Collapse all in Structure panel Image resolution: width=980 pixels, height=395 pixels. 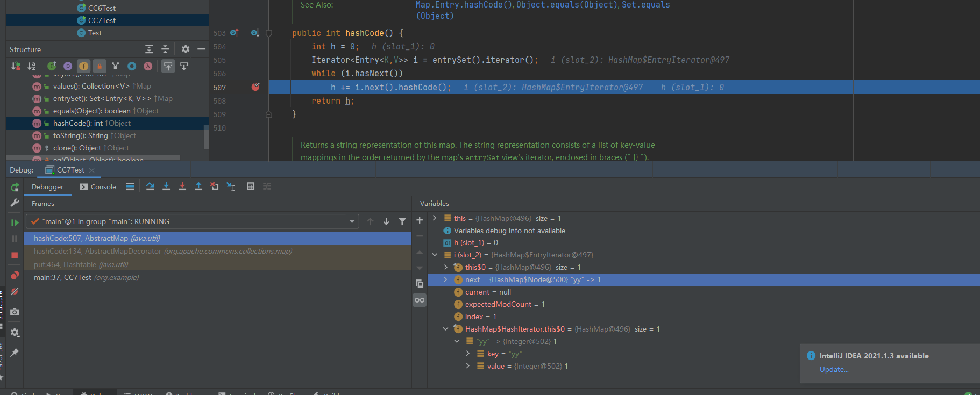click(x=165, y=49)
